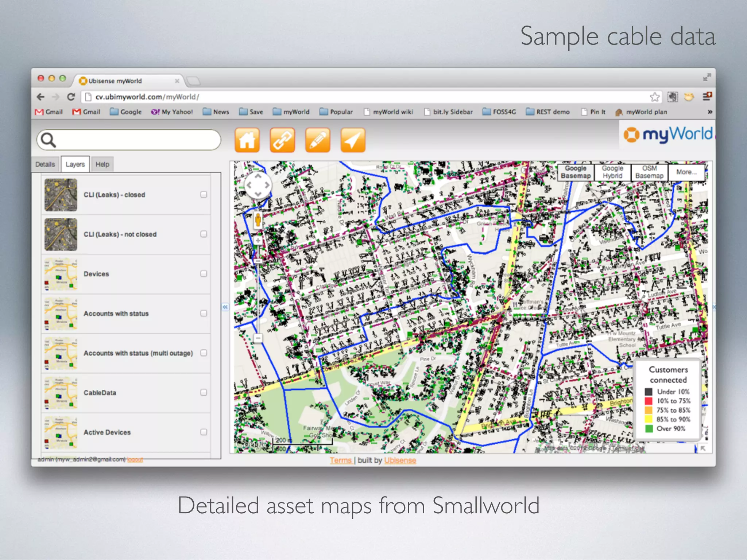747x560 pixels.
Task: Enable CLI (Leaks) - not closed layer
Action: tap(204, 234)
